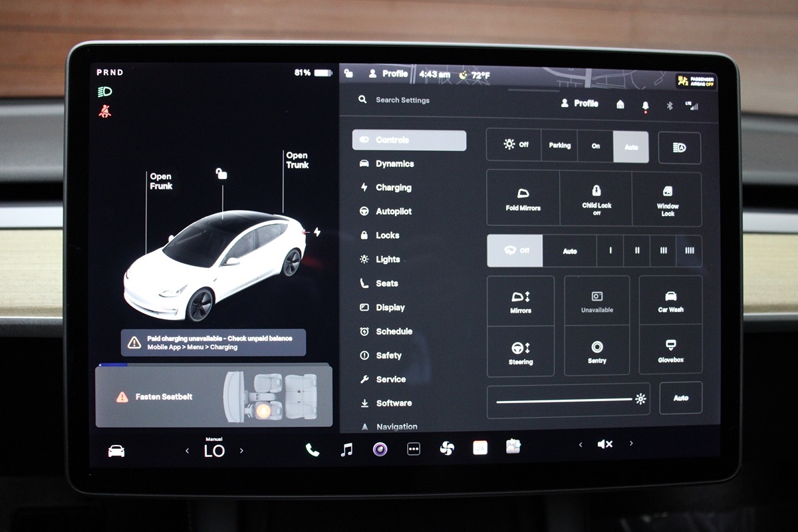Image resolution: width=798 pixels, height=532 pixels.
Task: Decrease volume with left chevron
Action: (581, 444)
